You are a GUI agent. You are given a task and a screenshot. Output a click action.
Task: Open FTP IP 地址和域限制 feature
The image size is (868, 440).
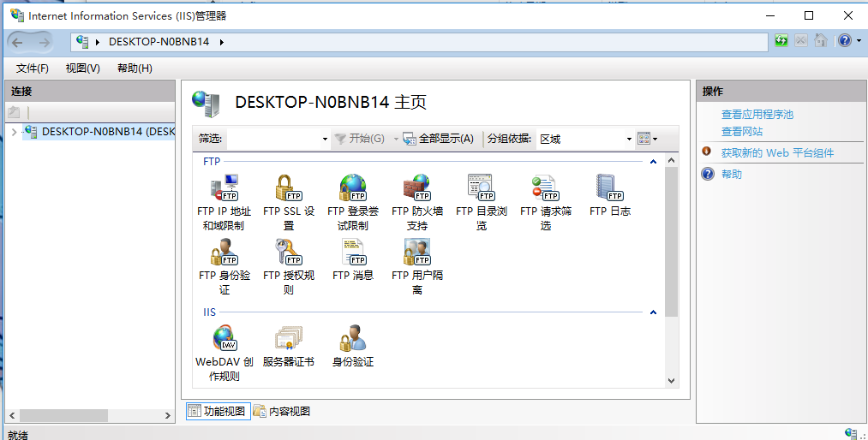point(224,202)
